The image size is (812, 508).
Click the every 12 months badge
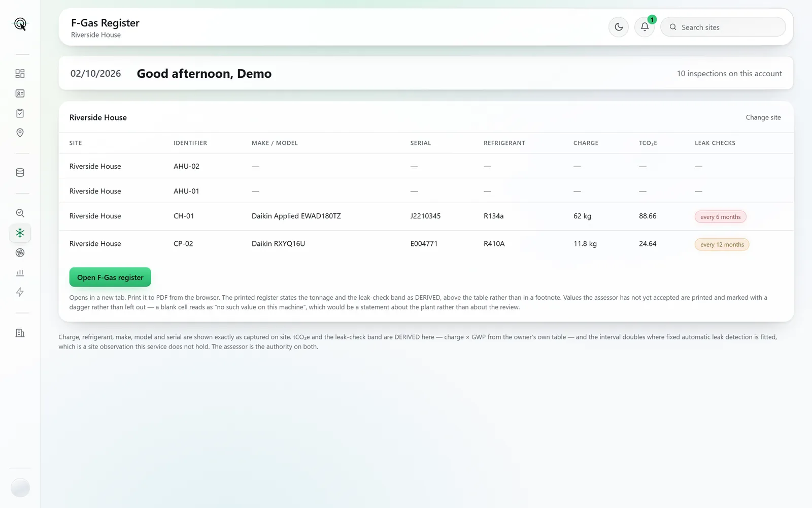[722, 244]
